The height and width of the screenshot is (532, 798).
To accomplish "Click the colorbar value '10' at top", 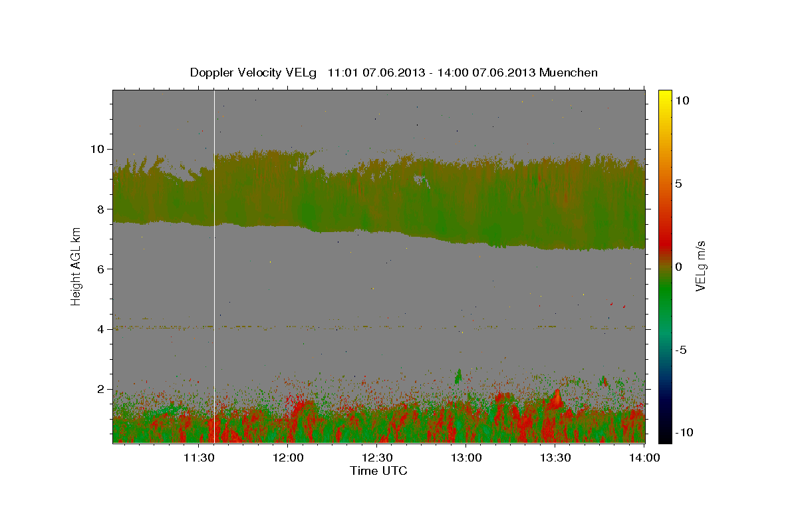I will point(682,100).
